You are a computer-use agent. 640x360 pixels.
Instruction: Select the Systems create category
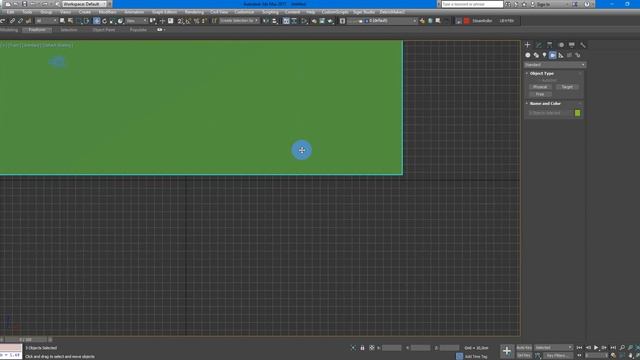(x=578, y=55)
